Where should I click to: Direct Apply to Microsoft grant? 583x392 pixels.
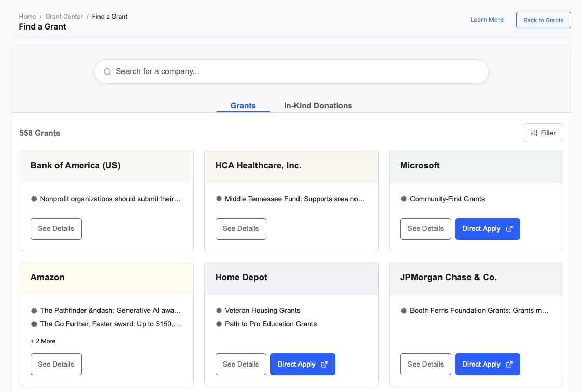point(488,229)
